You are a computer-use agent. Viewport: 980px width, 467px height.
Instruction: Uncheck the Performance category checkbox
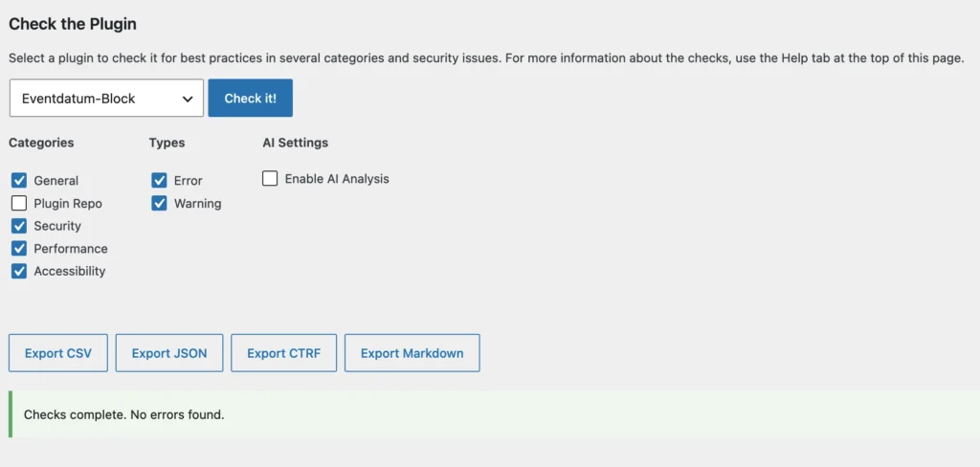tap(19, 248)
